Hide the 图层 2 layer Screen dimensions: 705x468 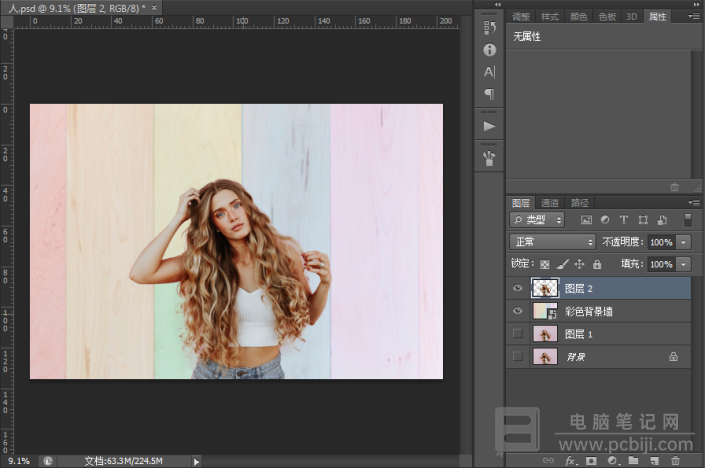(518, 288)
